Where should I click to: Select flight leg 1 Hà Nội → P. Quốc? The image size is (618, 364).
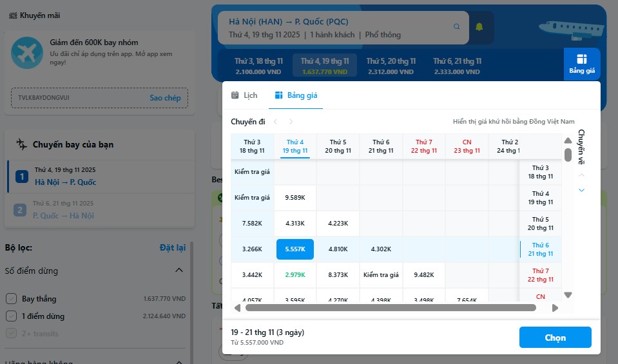pos(101,177)
